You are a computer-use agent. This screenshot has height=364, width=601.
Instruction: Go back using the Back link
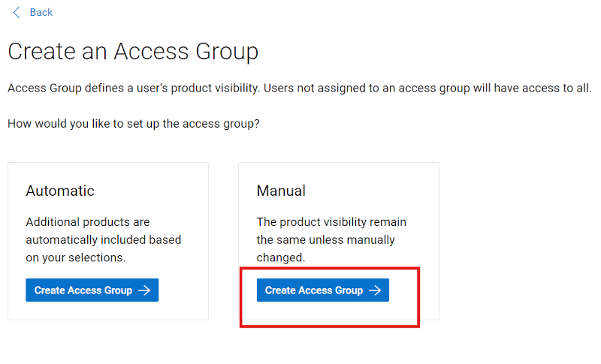click(x=41, y=12)
